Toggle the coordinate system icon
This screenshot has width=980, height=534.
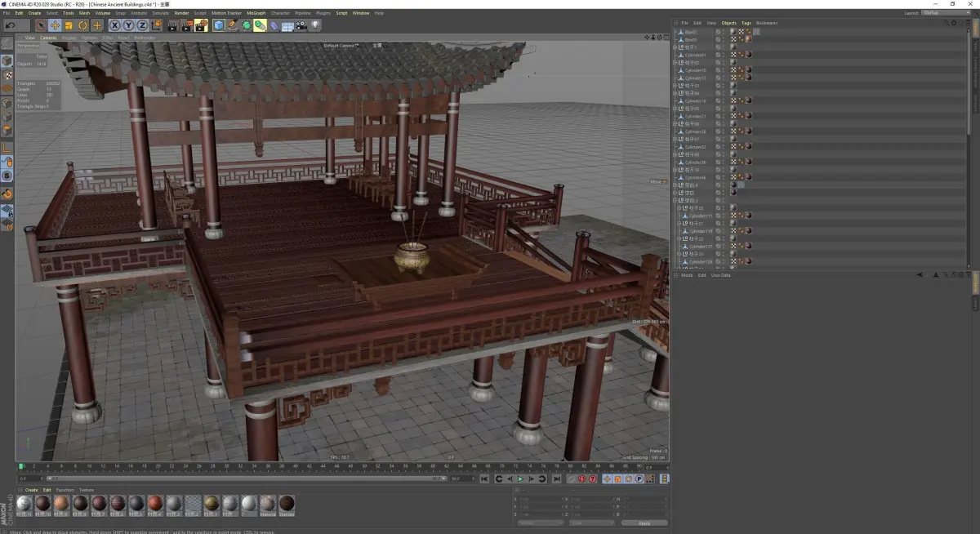[x=156, y=25]
